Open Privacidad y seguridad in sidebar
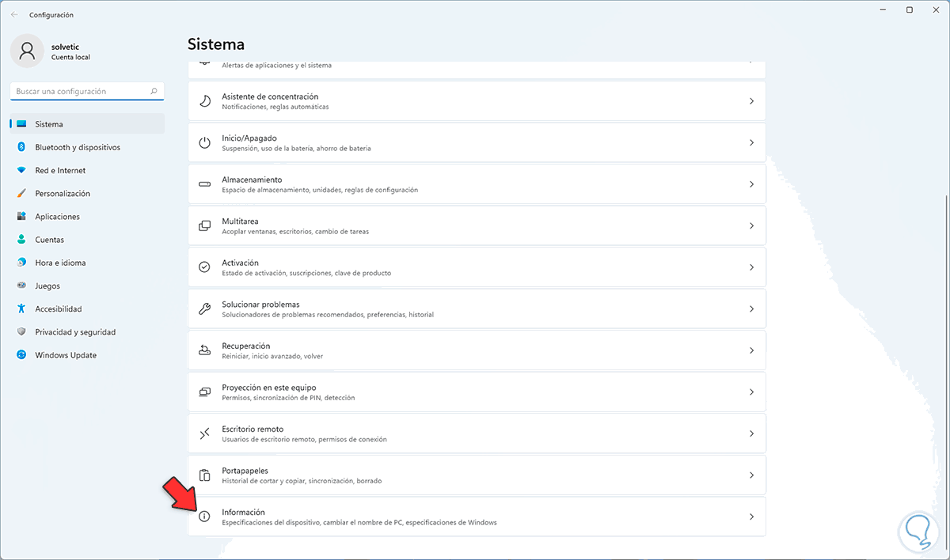The image size is (950, 560). tap(75, 332)
